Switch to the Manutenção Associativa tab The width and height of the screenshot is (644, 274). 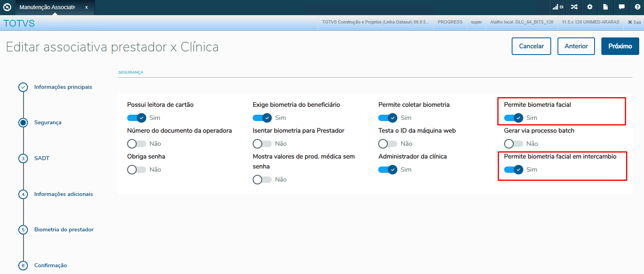47,7
